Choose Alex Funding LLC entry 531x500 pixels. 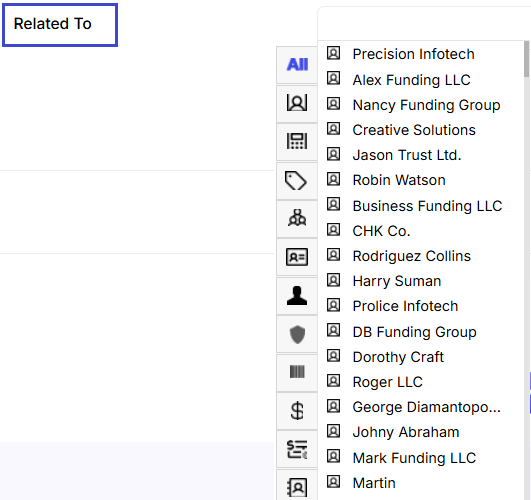(x=411, y=80)
